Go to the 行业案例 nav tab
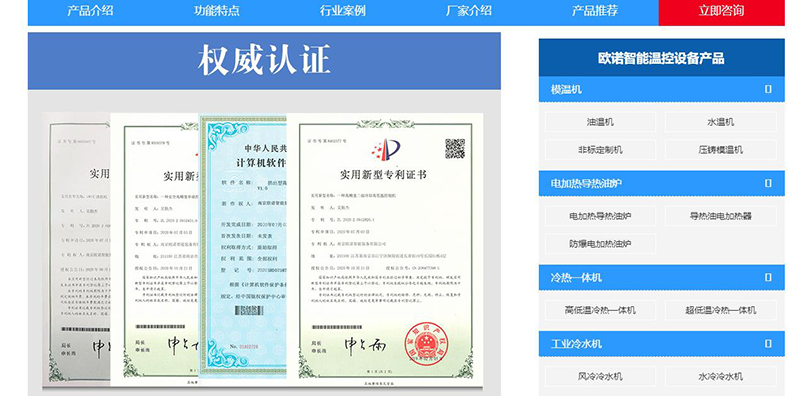This screenshot has height=396, width=800. [x=343, y=11]
